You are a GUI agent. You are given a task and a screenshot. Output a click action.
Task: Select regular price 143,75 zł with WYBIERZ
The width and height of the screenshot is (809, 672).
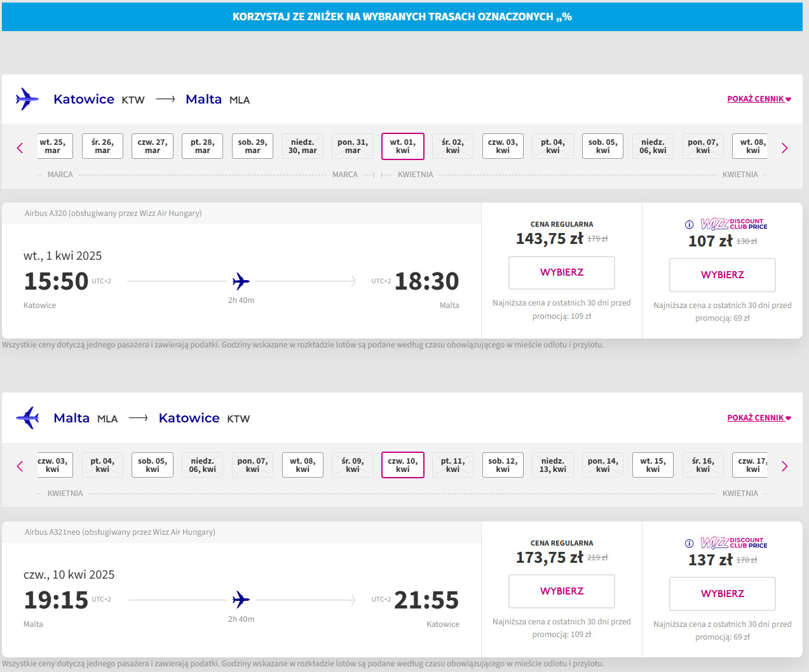tap(561, 272)
